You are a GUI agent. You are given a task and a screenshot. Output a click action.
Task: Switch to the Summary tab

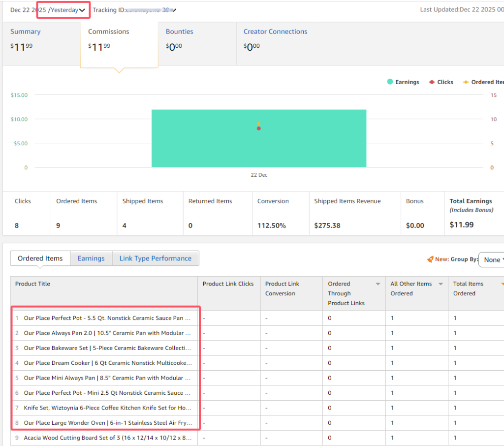(x=26, y=32)
